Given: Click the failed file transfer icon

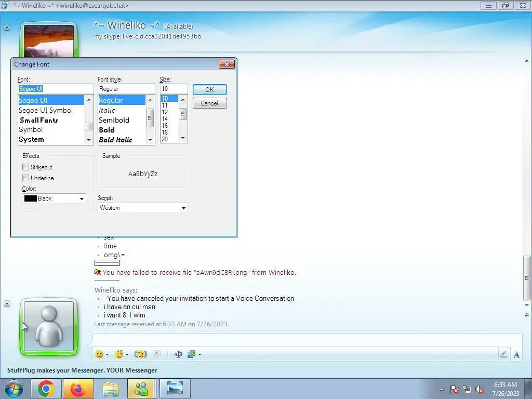Looking at the screenshot, I should 97,272.
